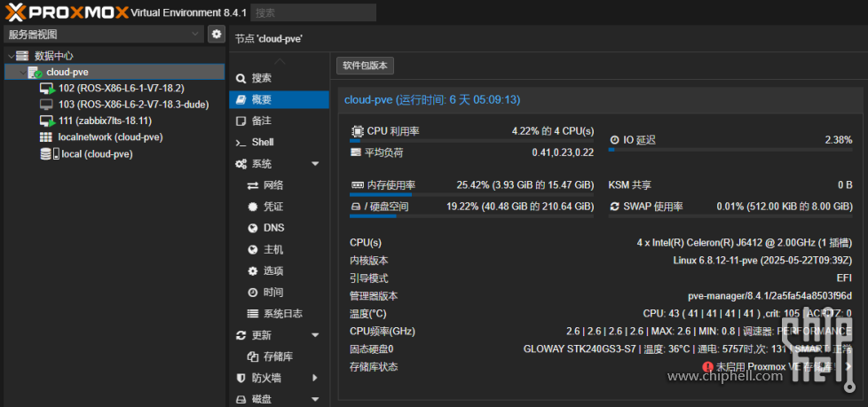Select the Celeron J6412 CPU text
The width and height of the screenshot is (868, 407).
(x=745, y=242)
